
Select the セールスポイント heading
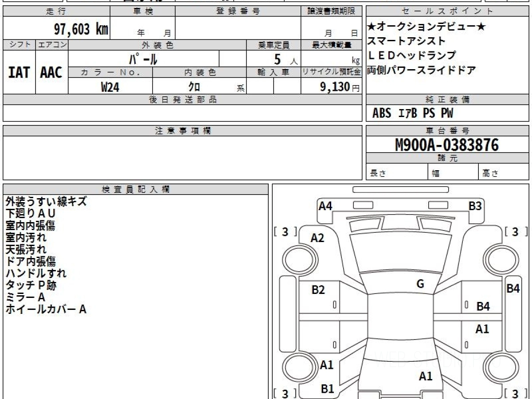coord(447,12)
